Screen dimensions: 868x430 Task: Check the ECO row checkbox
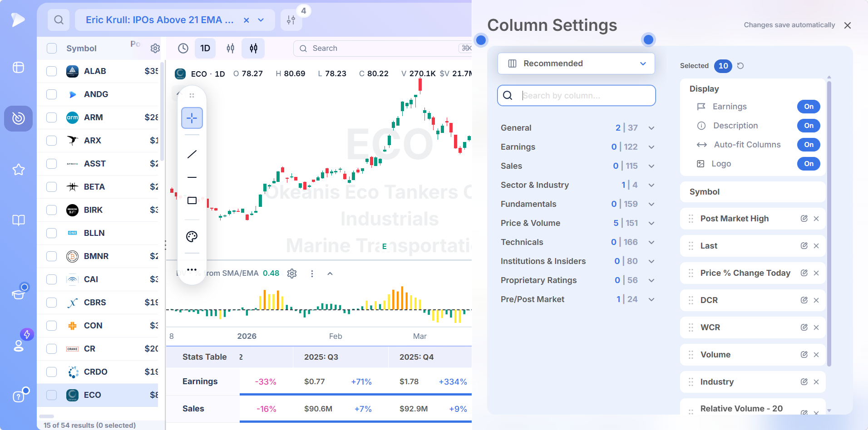(x=52, y=395)
